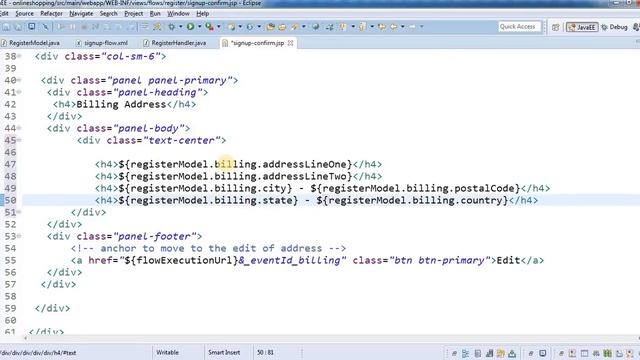
Task: Click the Back to previous edit arrow
Action: (382, 27)
